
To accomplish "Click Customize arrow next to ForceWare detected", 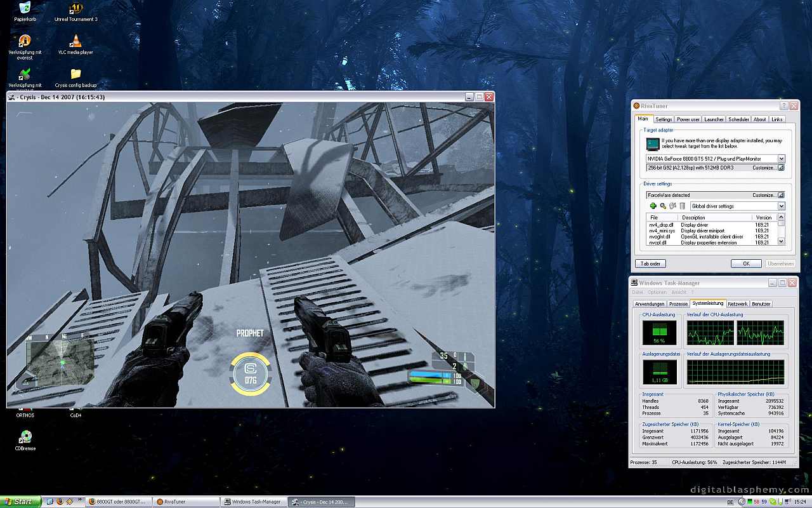I will (x=781, y=195).
